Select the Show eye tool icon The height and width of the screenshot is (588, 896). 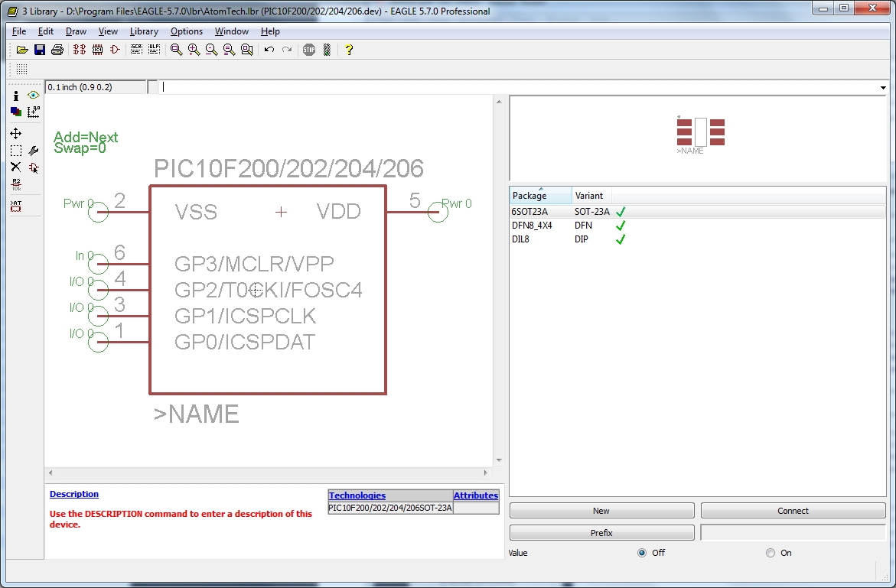point(34,96)
